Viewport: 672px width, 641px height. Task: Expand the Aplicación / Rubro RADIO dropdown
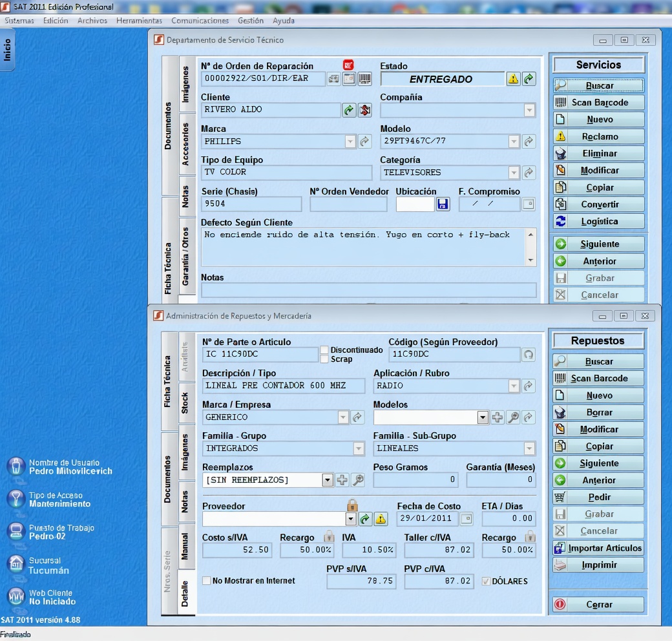click(x=514, y=386)
